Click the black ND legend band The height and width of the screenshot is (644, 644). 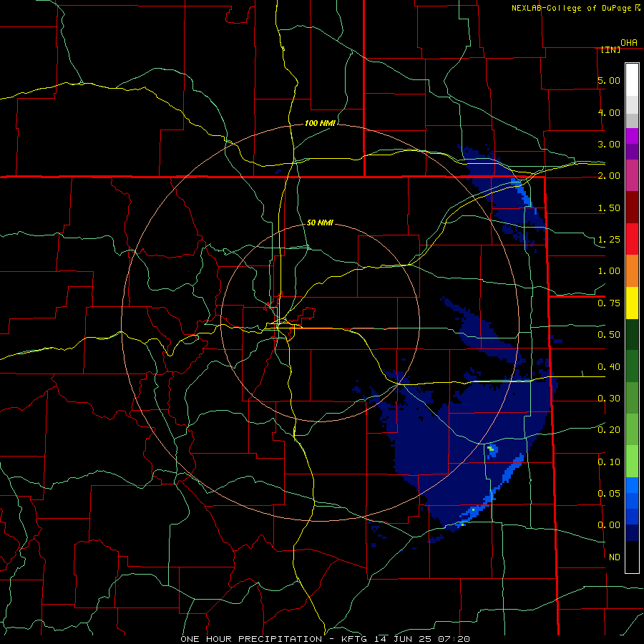pyautogui.click(x=632, y=557)
